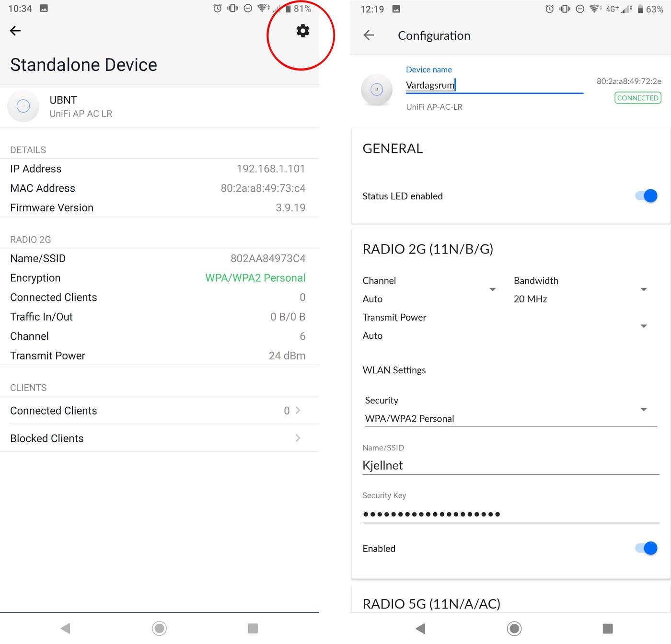671x644 pixels.
Task: Tap the green CONNECTED status badge
Action: pos(637,98)
